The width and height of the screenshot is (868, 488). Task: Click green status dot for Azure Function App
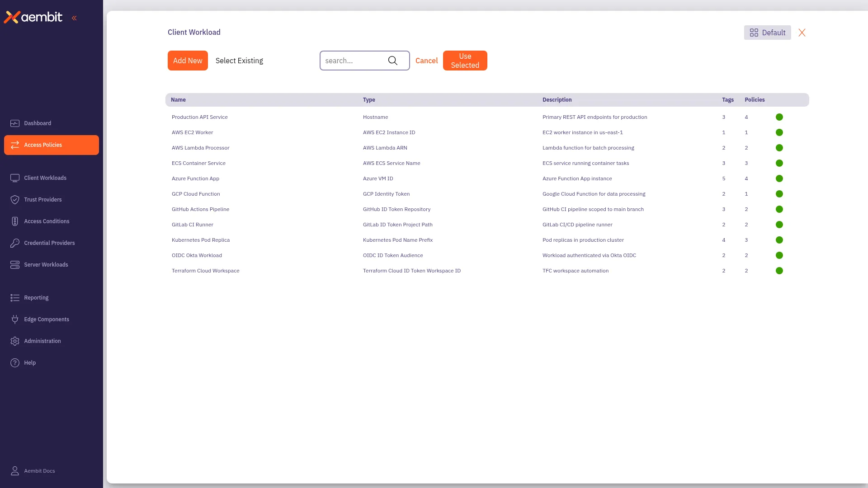(779, 178)
